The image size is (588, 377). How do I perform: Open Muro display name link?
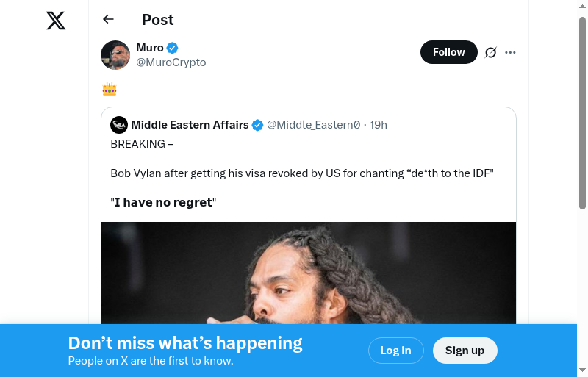click(150, 48)
